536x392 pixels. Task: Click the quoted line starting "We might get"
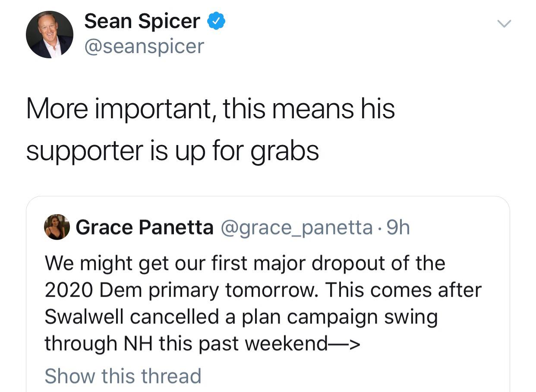245,263
